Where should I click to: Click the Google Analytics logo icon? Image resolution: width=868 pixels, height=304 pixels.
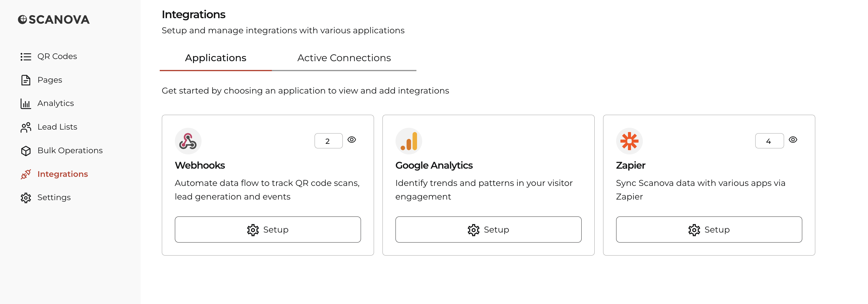pos(409,141)
